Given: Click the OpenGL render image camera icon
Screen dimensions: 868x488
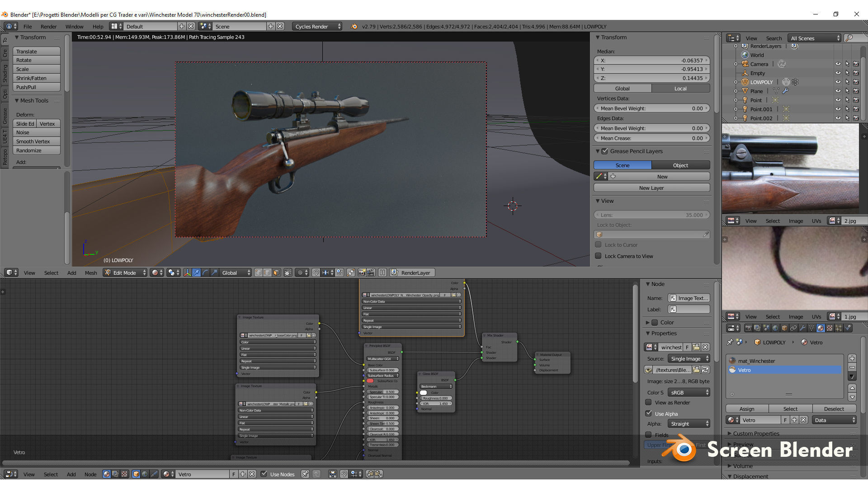Looking at the screenshot, I should pyautogui.click(x=362, y=272).
